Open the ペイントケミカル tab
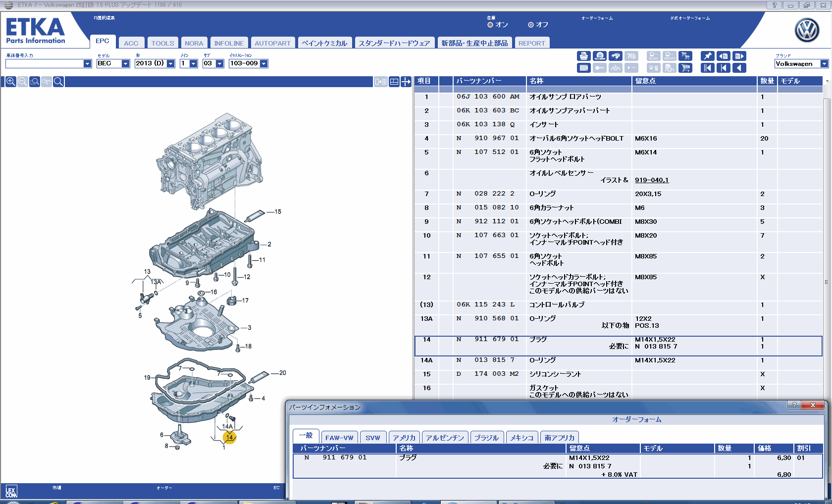 (x=325, y=43)
